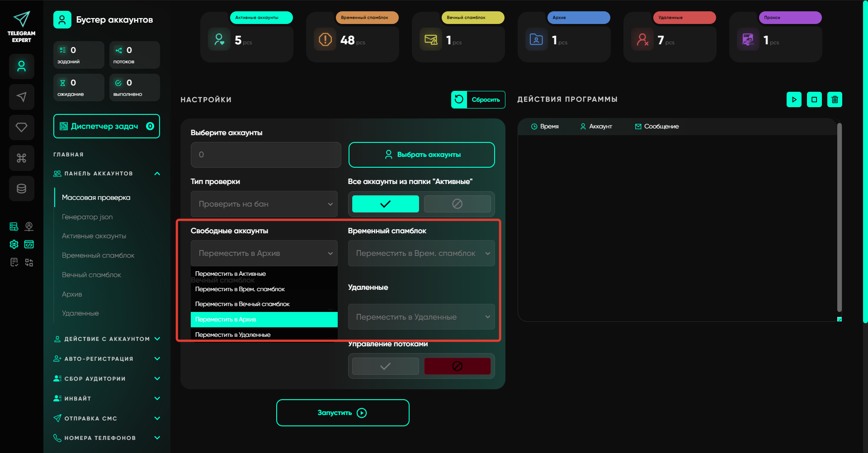Disable all accounts from Active folder option
Viewport: 868px width, 453px height.
point(457,204)
